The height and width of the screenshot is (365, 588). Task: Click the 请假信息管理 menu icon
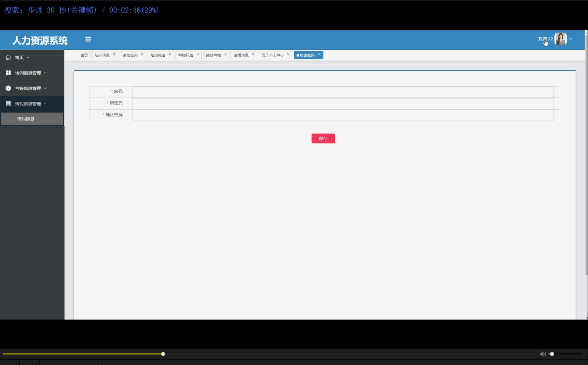[8, 104]
